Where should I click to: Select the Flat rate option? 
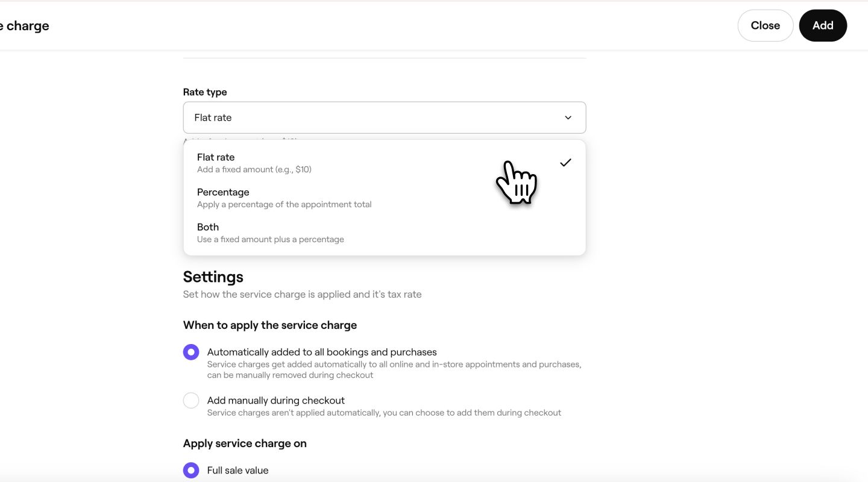216,157
